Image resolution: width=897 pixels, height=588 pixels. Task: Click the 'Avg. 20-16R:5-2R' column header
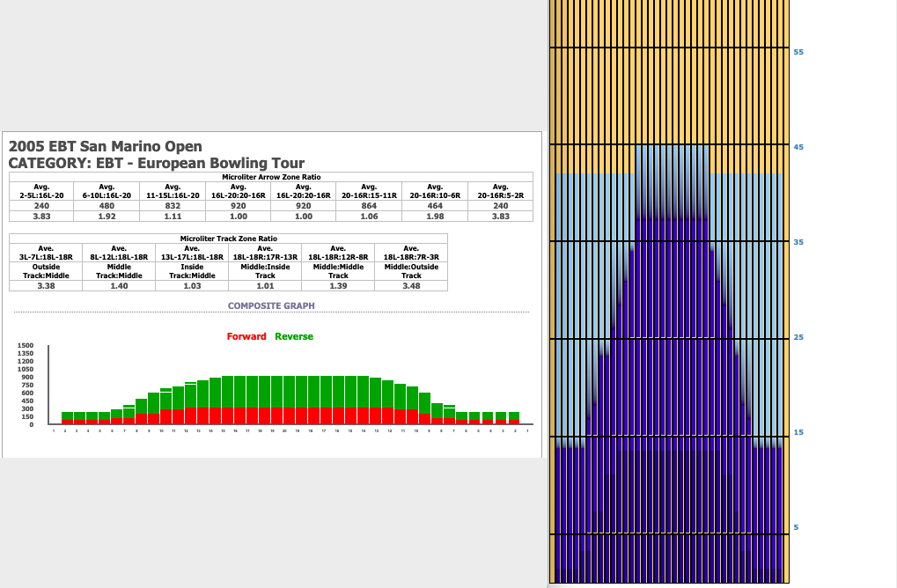(501, 191)
